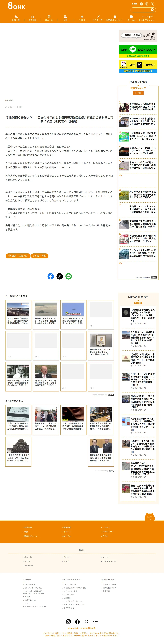Open the Facebook icon in the footer
This screenshot has height=644, width=164.
[x=77, y=621]
